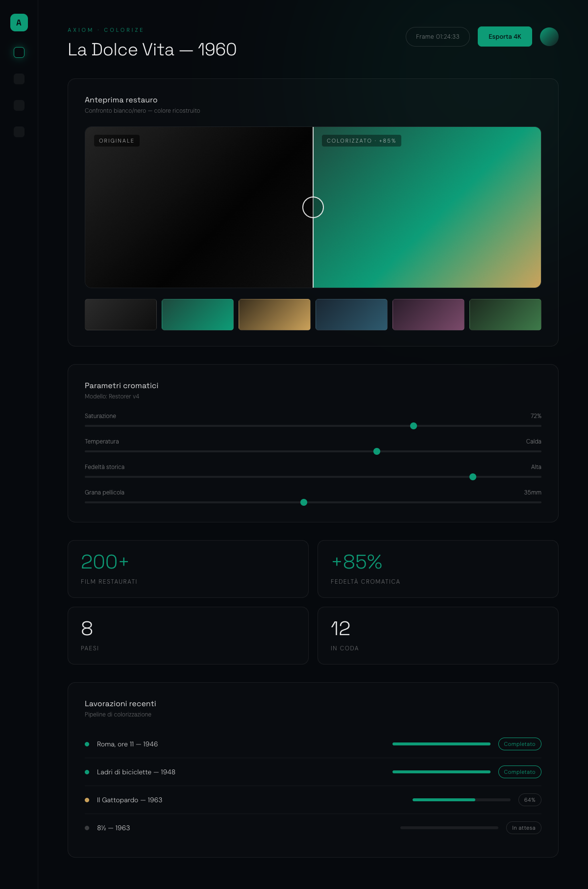Open the fourth sidebar square icon
This screenshot has width=588, height=889.
coord(19,132)
